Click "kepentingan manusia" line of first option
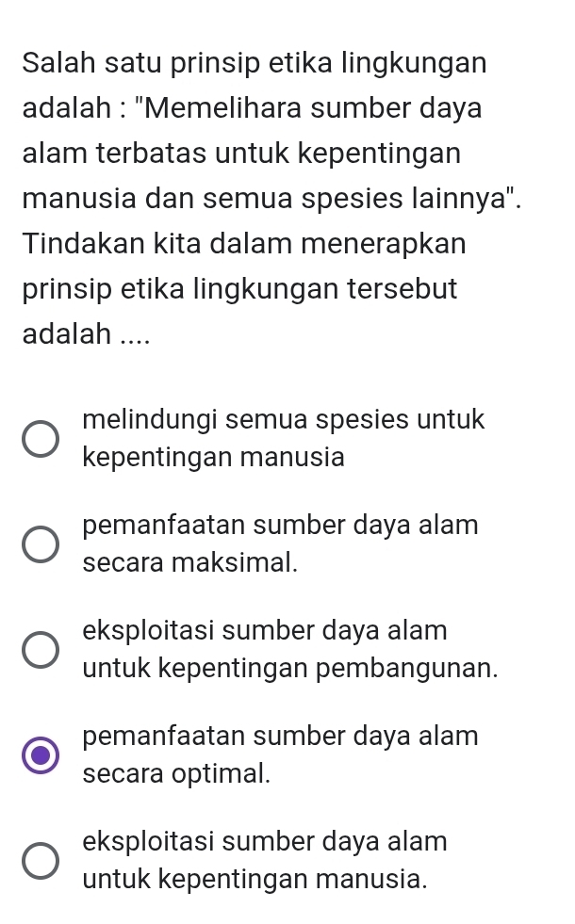The width and height of the screenshot is (575, 924). pyautogui.click(x=213, y=457)
